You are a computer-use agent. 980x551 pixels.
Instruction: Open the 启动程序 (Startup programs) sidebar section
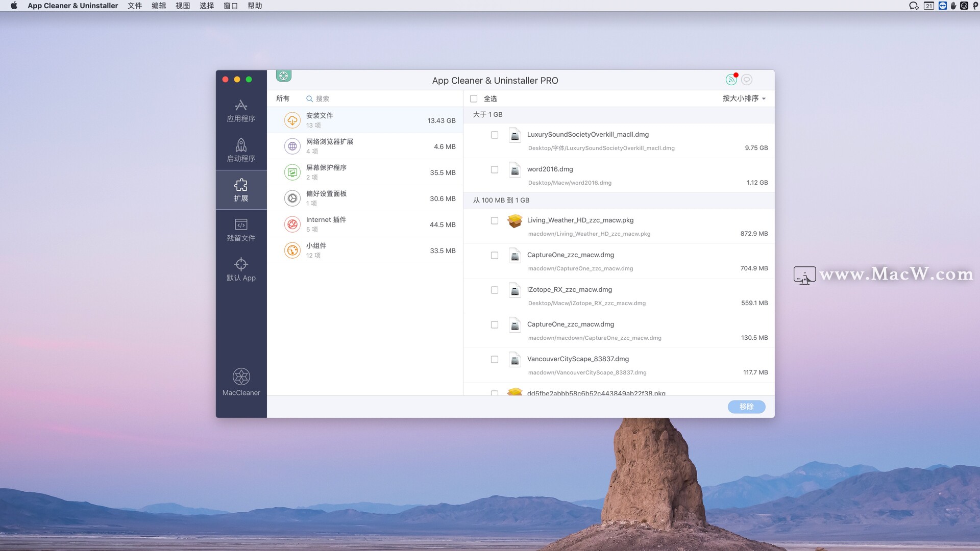point(241,151)
